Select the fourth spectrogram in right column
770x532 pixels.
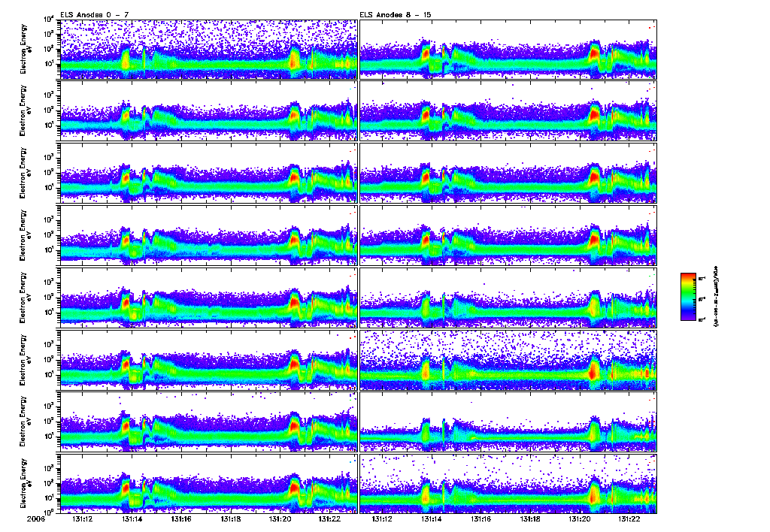508,236
